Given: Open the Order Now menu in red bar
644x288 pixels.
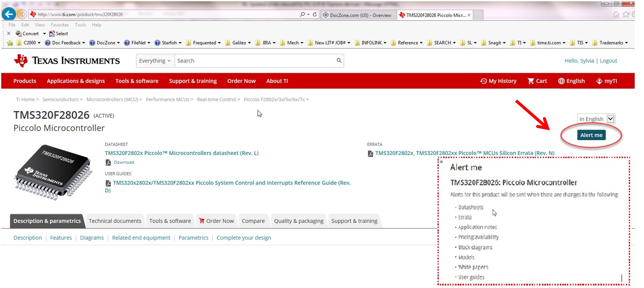Looking at the screenshot, I should pyautogui.click(x=241, y=81).
